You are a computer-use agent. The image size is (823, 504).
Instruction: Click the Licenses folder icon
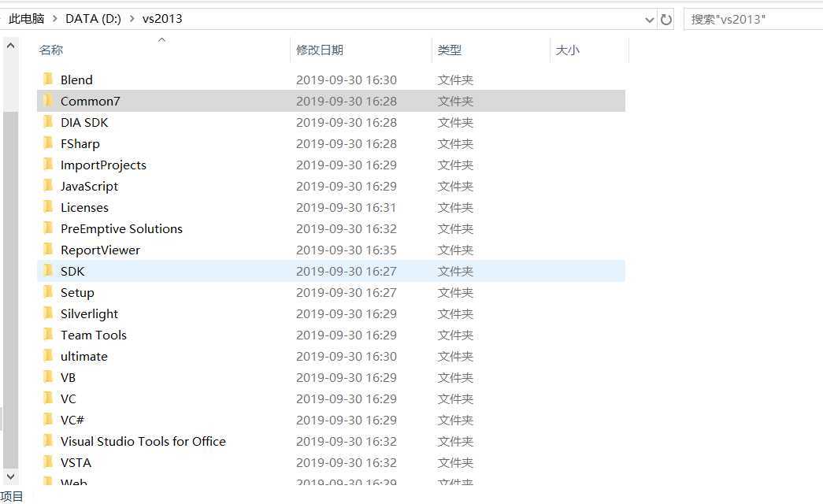(48, 207)
